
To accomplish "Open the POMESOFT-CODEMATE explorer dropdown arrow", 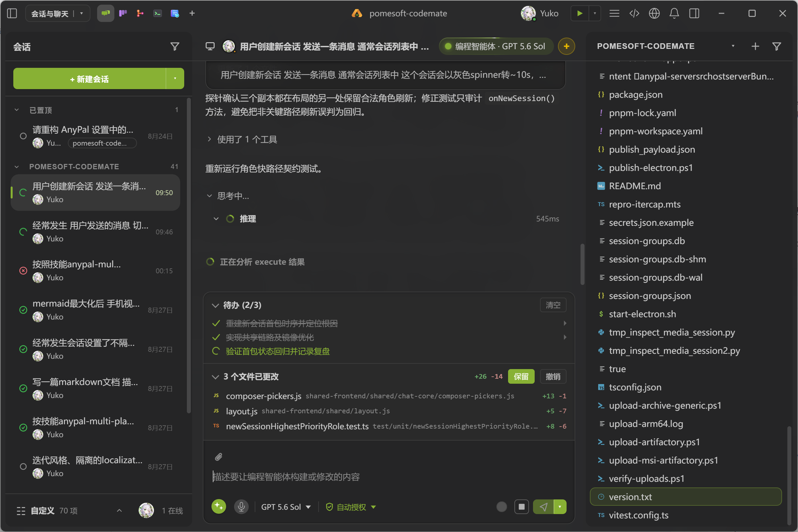I will tap(733, 46).
